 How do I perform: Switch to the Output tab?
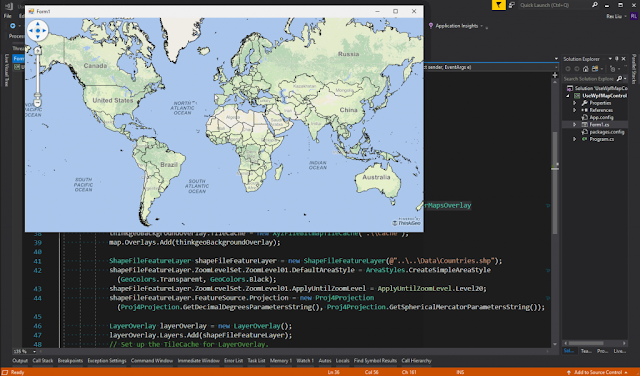[20, 361]
